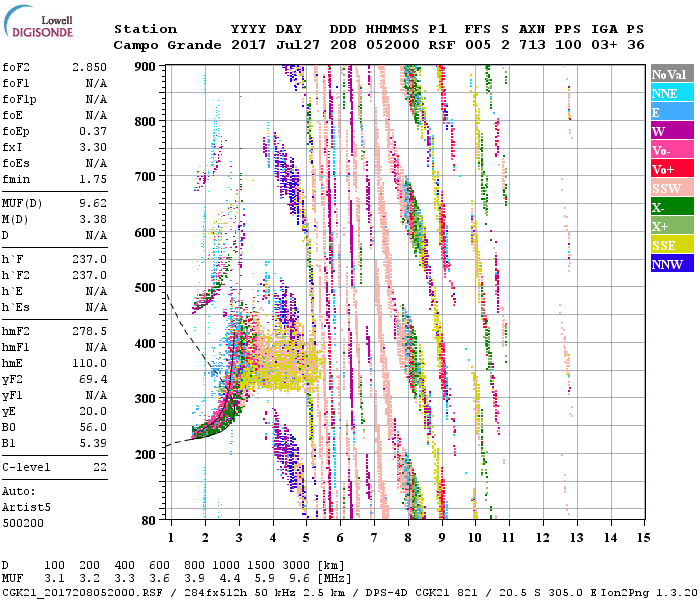700x600 pixels.
Task: Click the SSE yellow legend swatch
Action: pyautogui.click(x=670, y=245)
